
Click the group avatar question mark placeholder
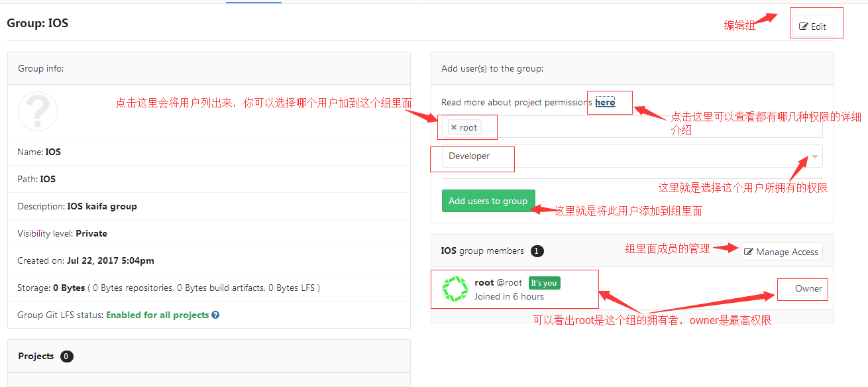38,111
